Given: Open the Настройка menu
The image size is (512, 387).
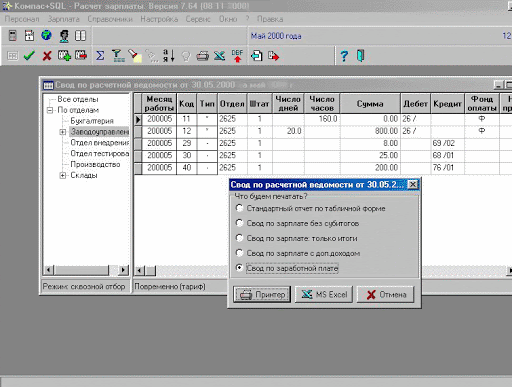Looking at the screenshot, I should point(159,19).
